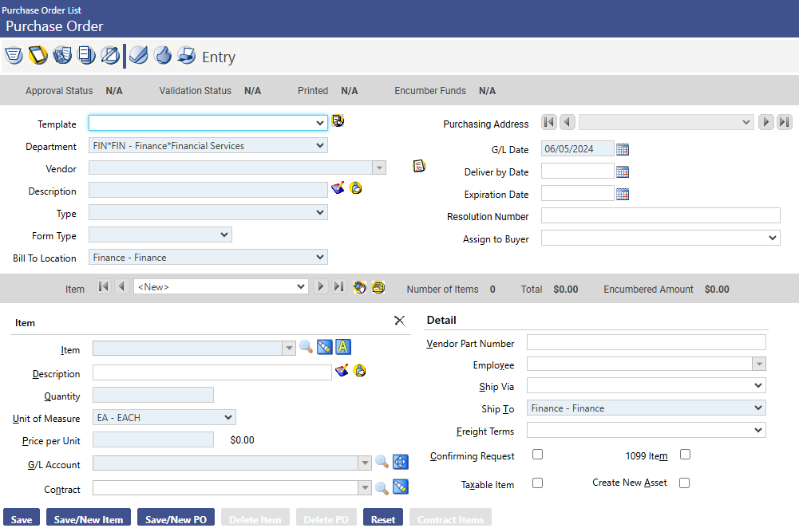Screen dimensions: 799x532
Task: Close the Item panel with X
Action: (x=399, y=320)
